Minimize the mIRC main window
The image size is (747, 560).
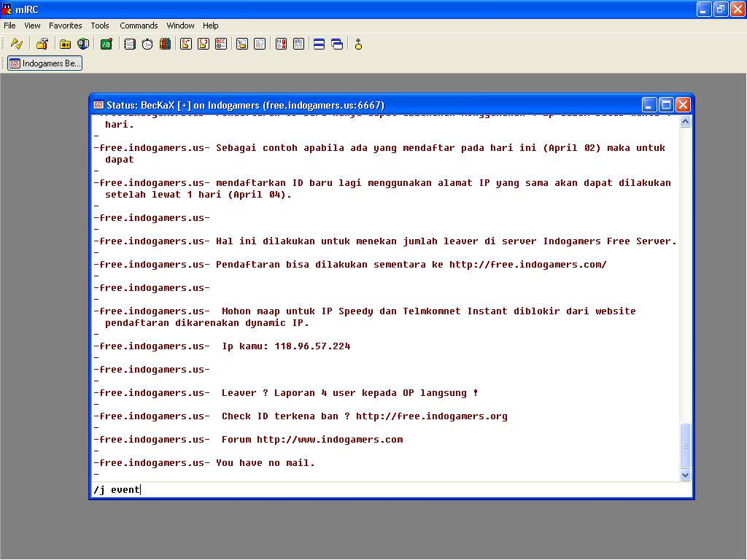tap(704, 9)
